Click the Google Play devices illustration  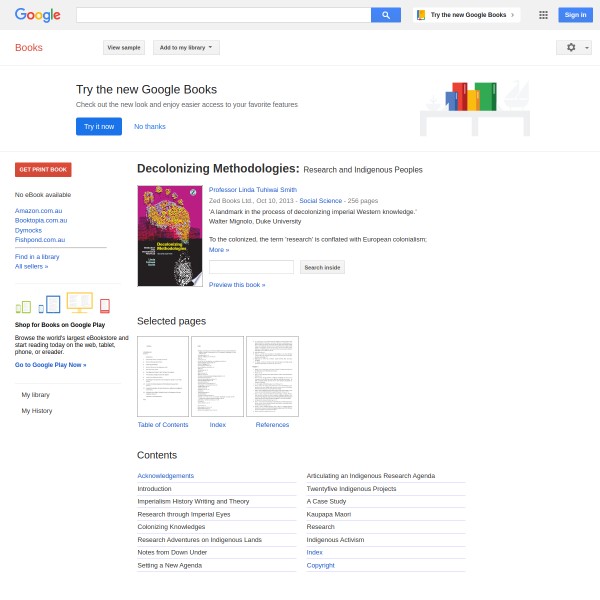coord(63,303)
